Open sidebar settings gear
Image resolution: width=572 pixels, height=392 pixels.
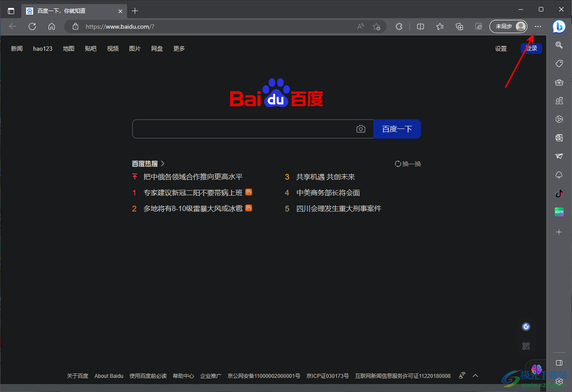(559, 381)
